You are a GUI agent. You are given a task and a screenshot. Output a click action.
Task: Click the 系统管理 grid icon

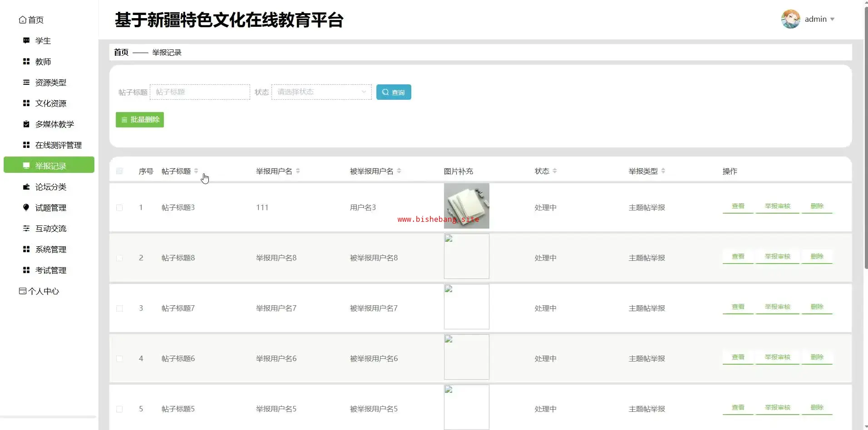click(x=26, y=249)
